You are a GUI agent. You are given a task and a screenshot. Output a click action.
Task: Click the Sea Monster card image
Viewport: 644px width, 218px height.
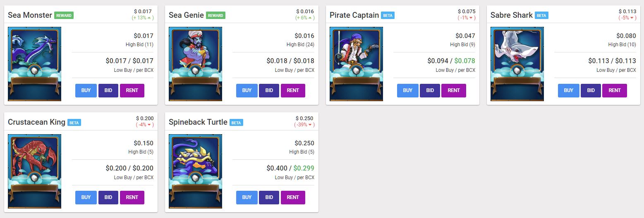tap(34, 64)
